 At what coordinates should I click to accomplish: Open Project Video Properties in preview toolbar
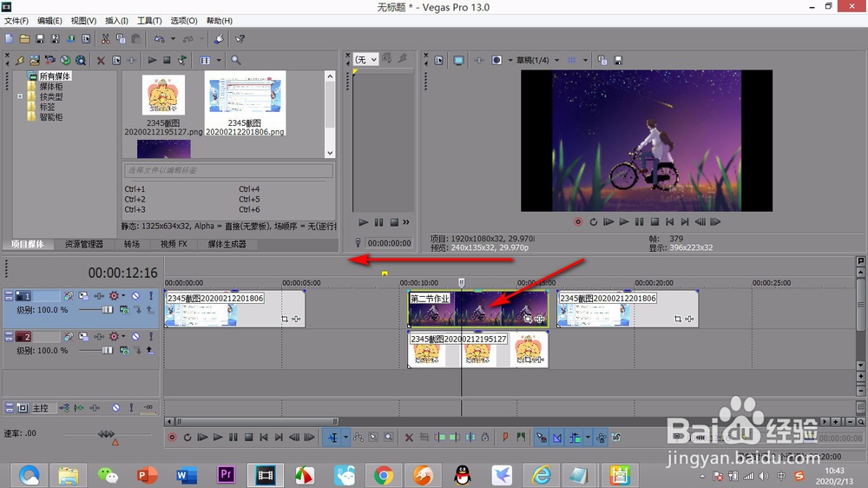point(439,61)
